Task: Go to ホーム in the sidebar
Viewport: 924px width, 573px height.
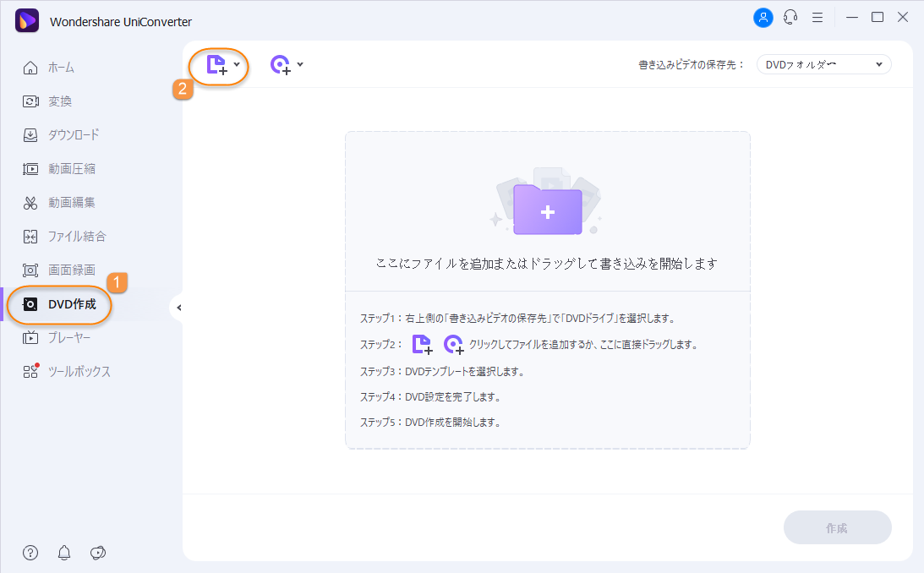Action: tap(61, 68)
